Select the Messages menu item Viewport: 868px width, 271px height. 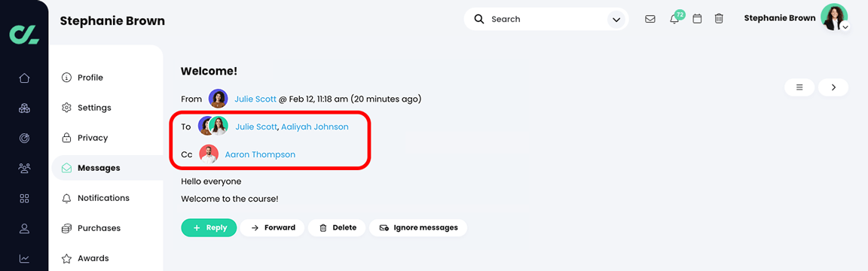click(x=108, y=168)
